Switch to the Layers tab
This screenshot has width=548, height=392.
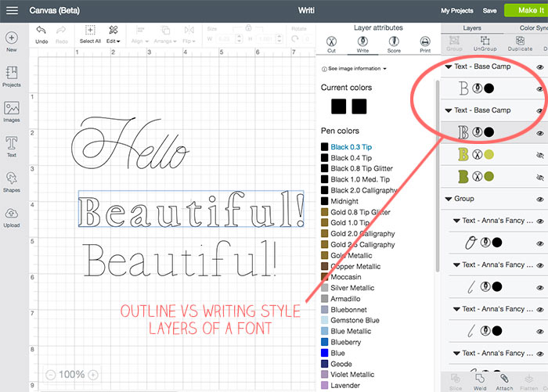(472, 28)
